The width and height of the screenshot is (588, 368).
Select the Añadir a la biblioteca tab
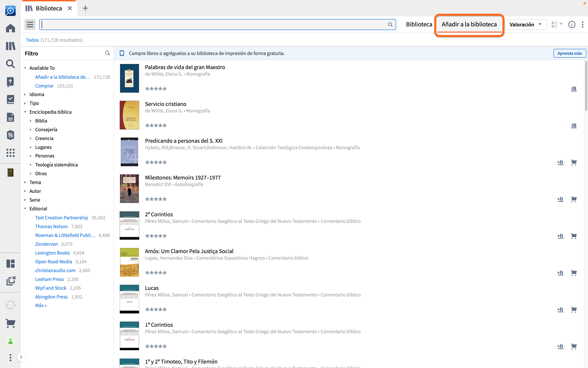pyautogui.click(x=469, y=24)
